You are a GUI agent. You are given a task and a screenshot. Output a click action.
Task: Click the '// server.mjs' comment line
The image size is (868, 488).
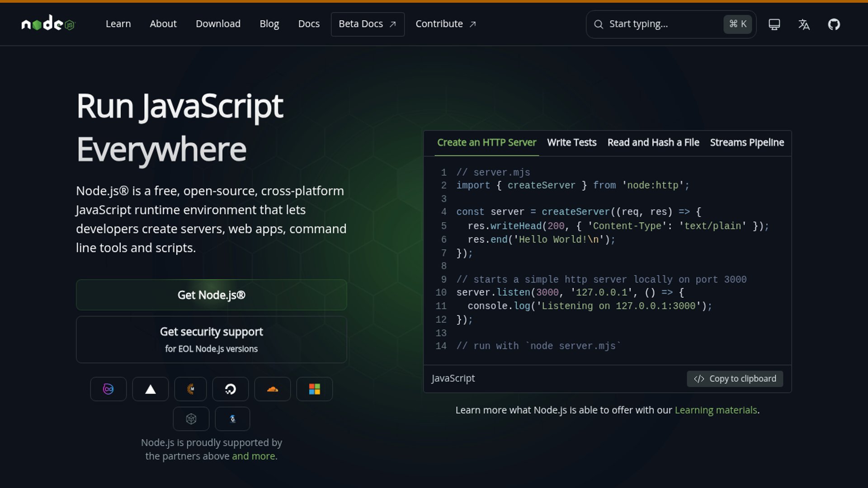493,172
